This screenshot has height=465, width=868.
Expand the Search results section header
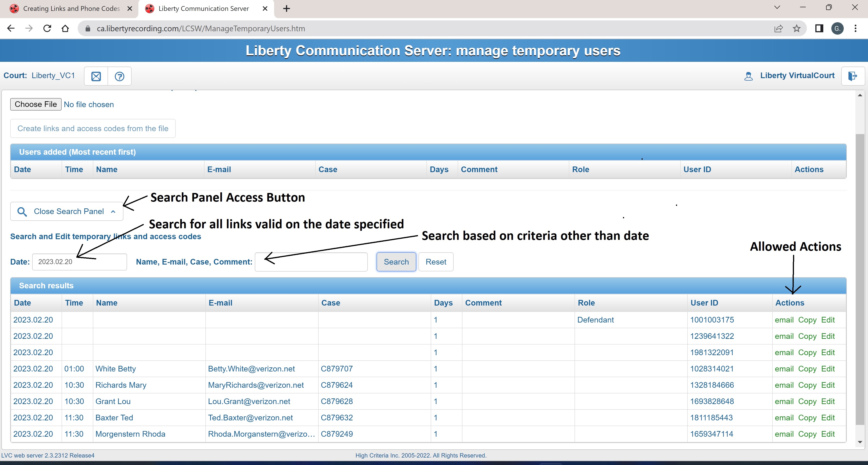pos(46,285)
